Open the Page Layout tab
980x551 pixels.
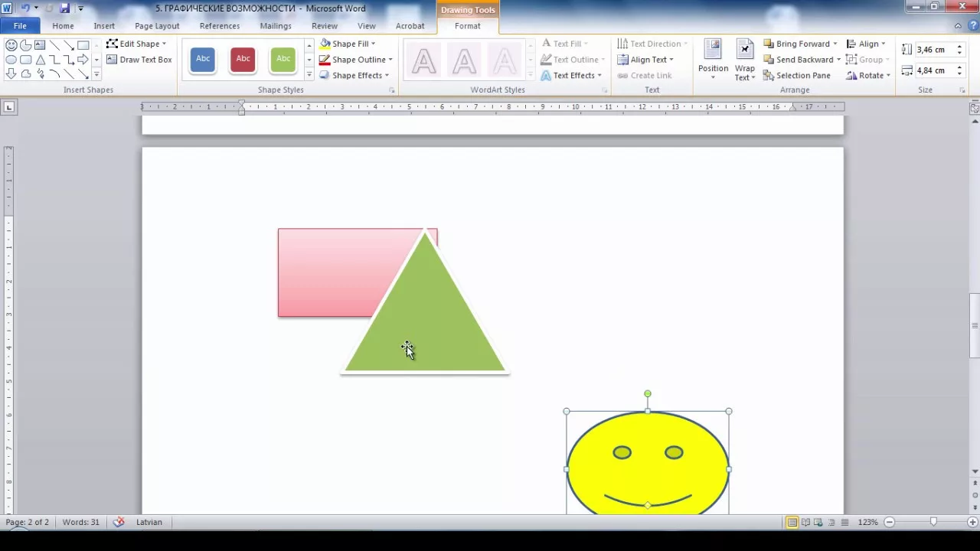tap(157, 26)
